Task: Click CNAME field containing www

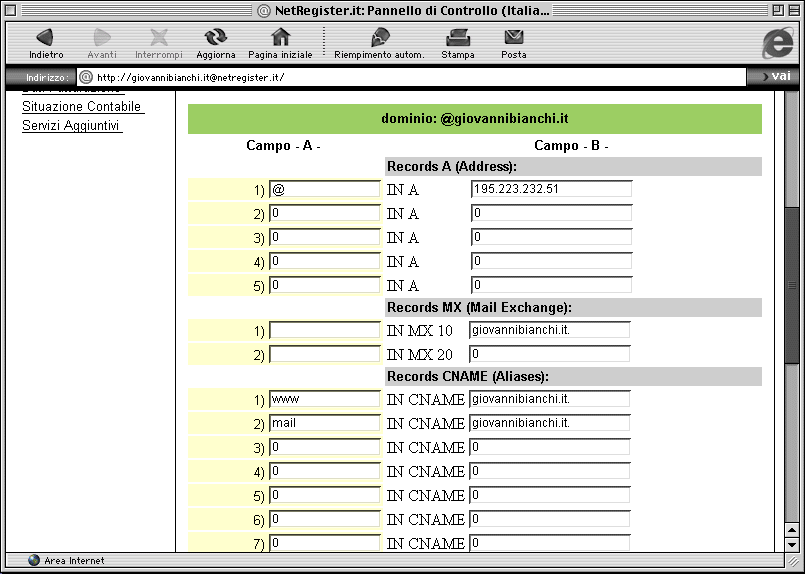Action: 324,399
